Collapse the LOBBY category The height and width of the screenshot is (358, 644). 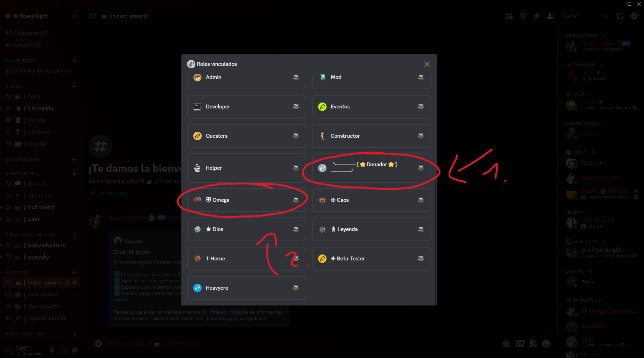click(16, 86)
